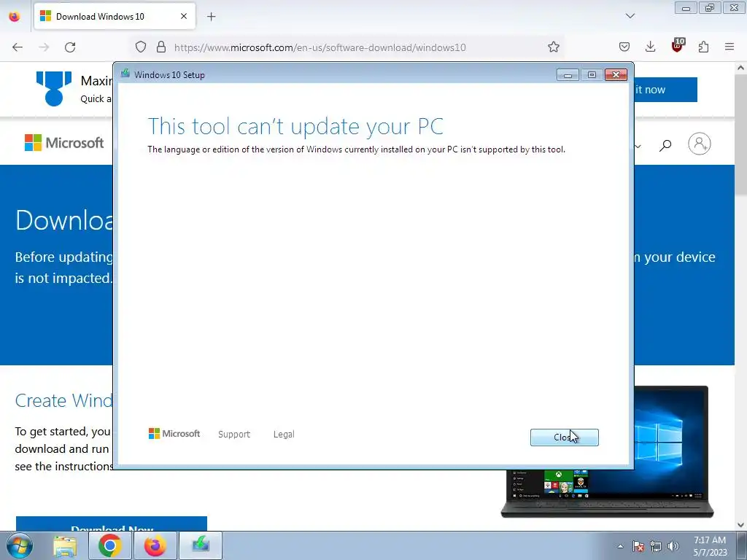The image size is (747, 560).
Task: Open the Save to Pocket icon
Action: (x=624, y=47)
